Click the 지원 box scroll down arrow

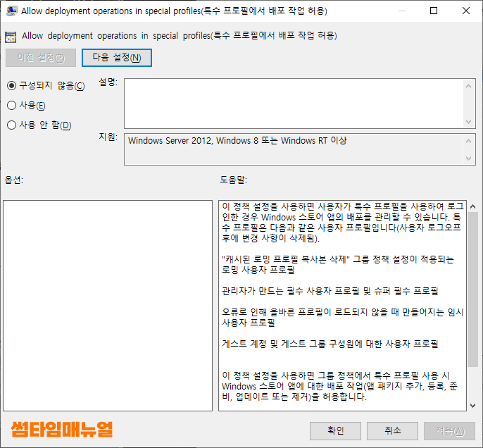468,158
